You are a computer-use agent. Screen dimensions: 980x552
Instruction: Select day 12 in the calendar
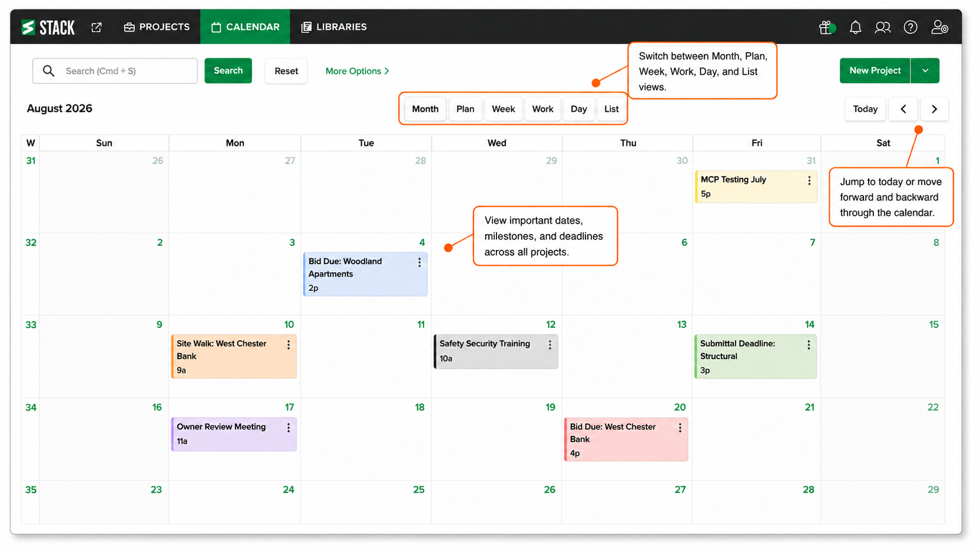(x=550, y=325)
